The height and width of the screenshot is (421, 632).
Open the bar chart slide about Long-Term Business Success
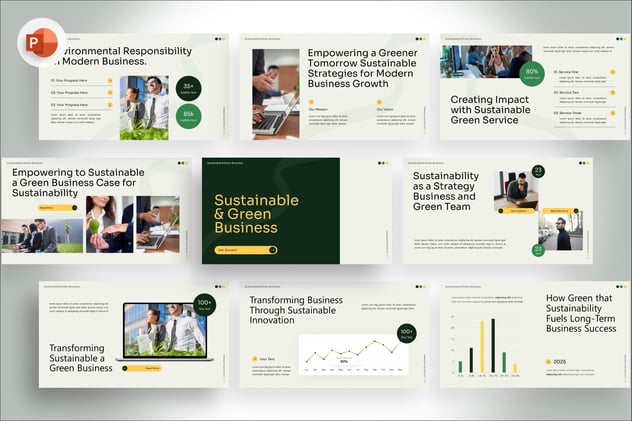(535, 334)
